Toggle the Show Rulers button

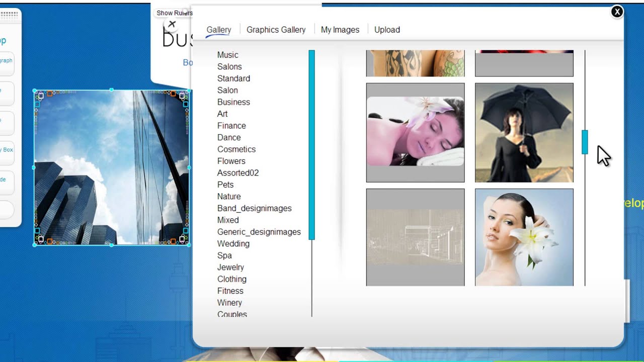click(174, 13)
